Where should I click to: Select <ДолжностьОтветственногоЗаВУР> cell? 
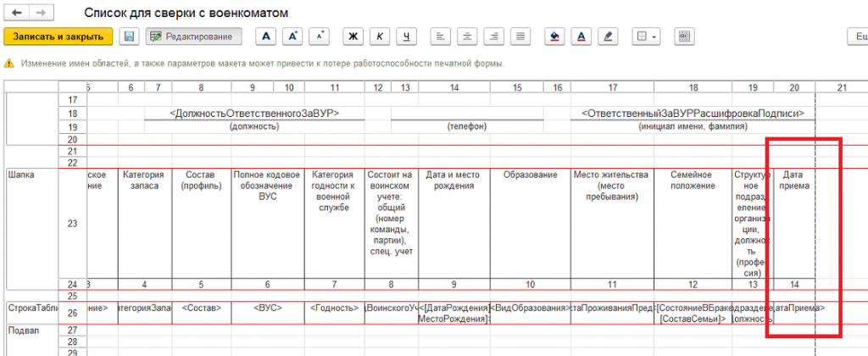pos(254,114)
